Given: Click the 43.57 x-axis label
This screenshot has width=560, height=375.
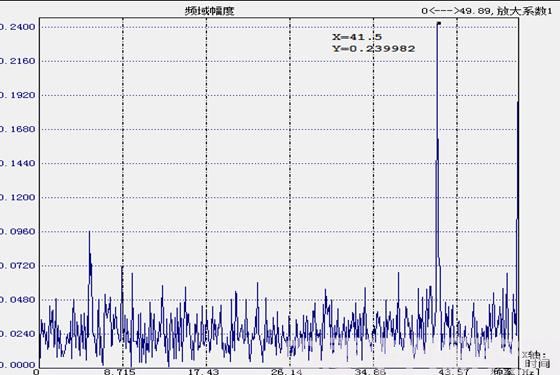Looking at the screenshot, I should (454, 372).
